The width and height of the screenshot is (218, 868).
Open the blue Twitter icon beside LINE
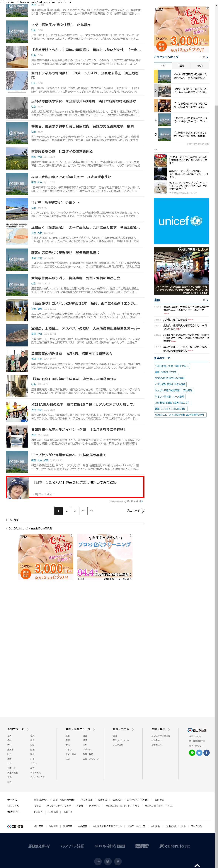(200, 753)
